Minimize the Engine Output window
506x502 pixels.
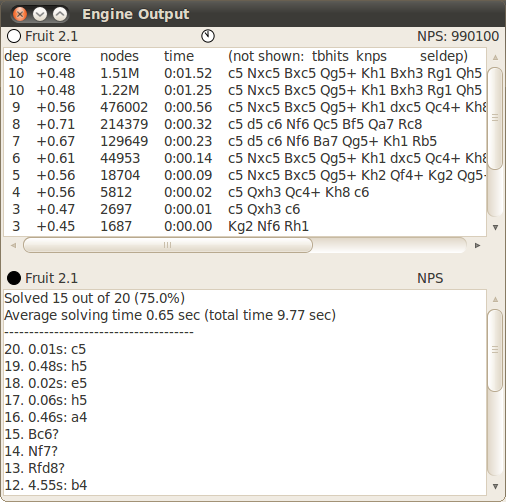click(x=40, y=14)
